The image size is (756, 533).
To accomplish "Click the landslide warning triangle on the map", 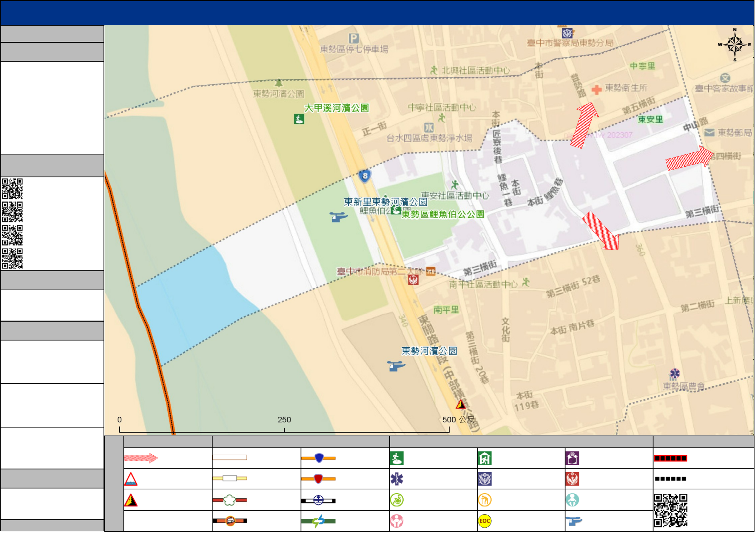I will coord(461,405).
